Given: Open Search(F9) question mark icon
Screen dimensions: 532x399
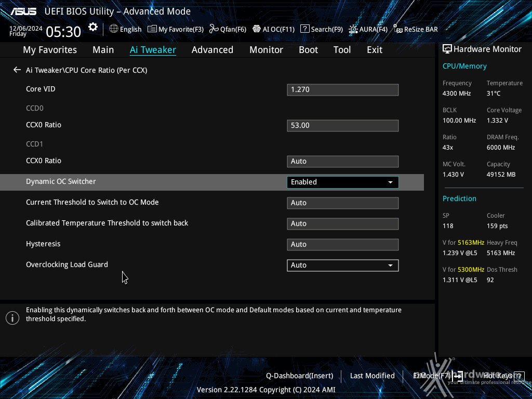Looking at the screenshot, I should [304, 29].
